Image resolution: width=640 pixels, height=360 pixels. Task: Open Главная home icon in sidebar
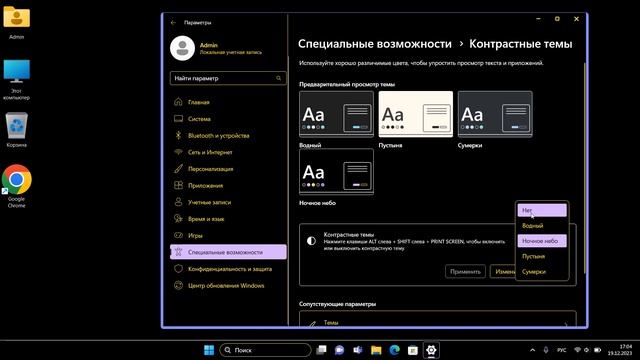pos(178,102)
